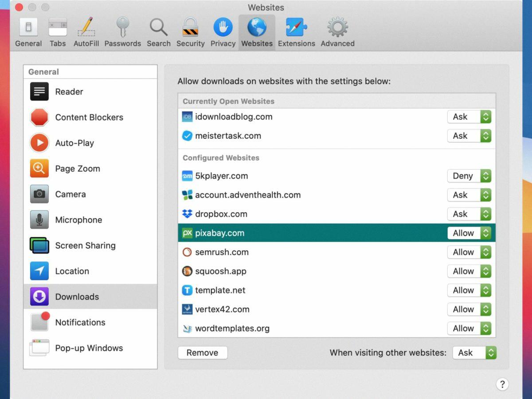Switch to the Tabs label

coord(58,43)
